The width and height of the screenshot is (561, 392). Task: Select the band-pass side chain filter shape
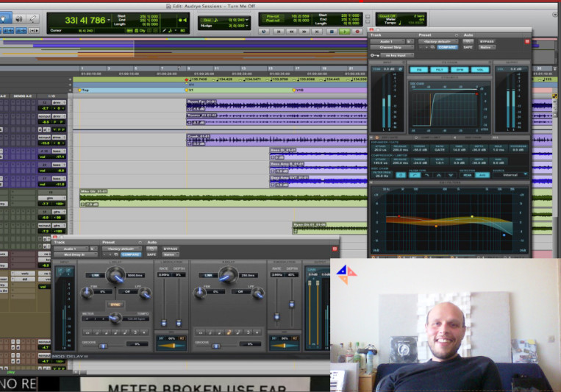[439, 175]
